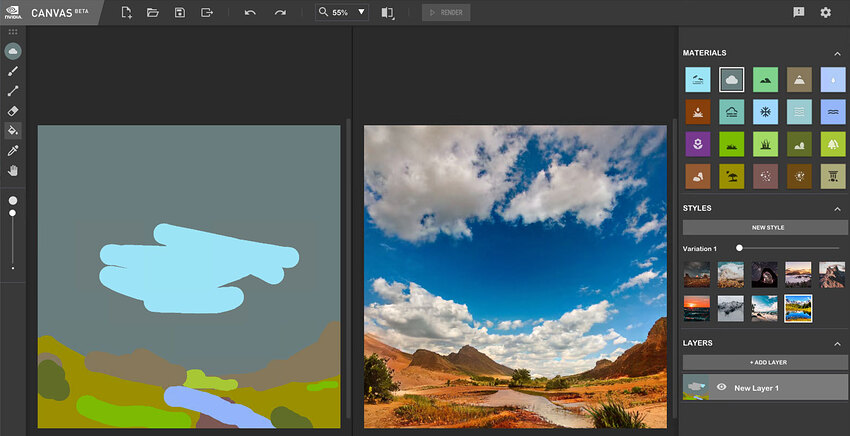The image size is (850, 436).
Task: Collapse the Styles panel
Action: [838, 208]
